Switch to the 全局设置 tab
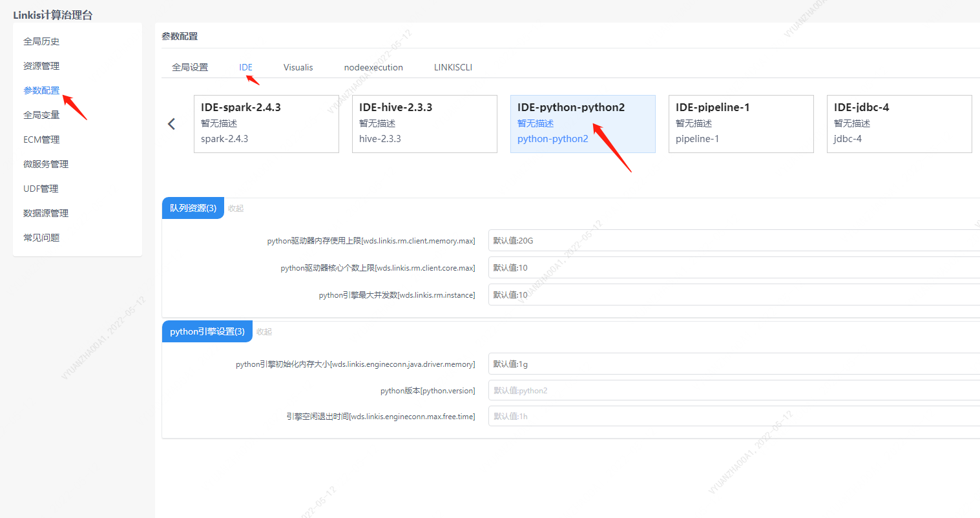 (190, 67)
